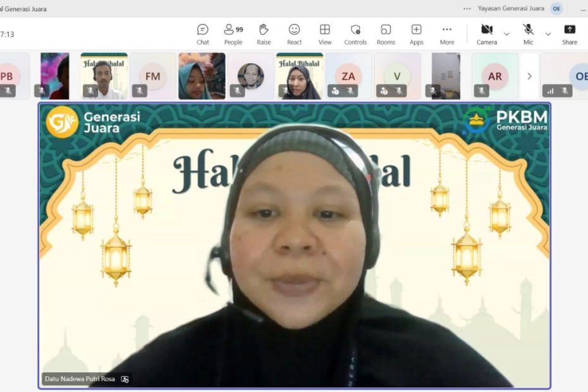Click the OE profile avatar in title bar
588x392 pixels.
[x=556, y=8]
